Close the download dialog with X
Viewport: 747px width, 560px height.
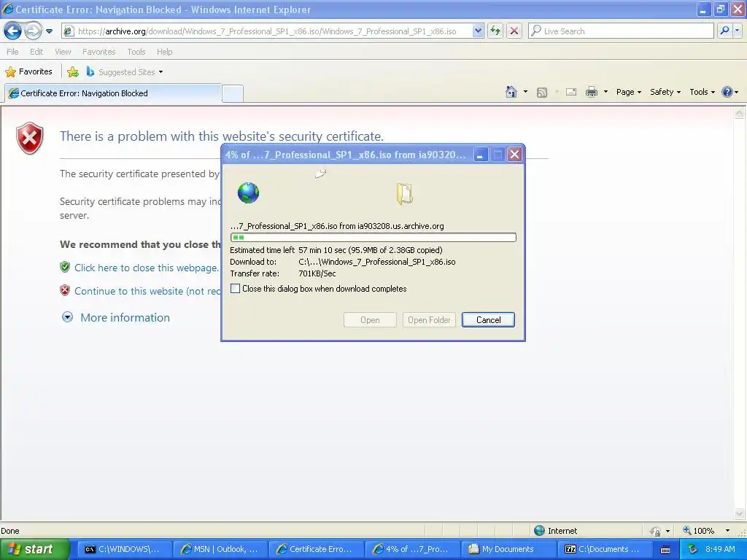point(514,155)
